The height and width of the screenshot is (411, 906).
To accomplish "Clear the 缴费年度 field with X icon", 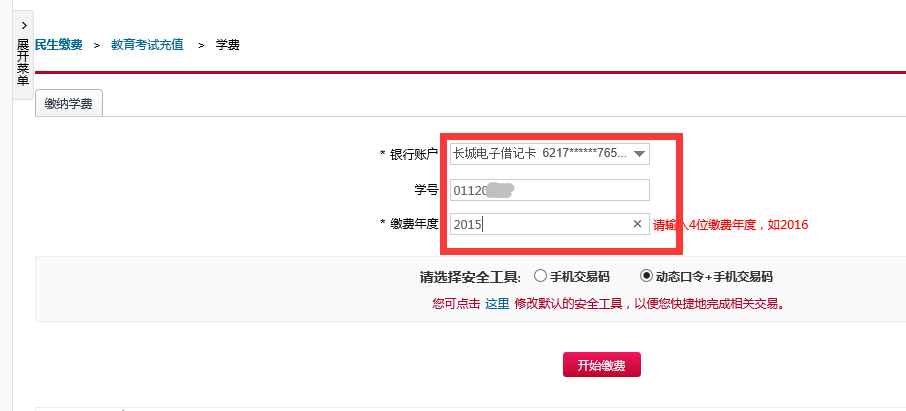I will click(x=637, y=224).
